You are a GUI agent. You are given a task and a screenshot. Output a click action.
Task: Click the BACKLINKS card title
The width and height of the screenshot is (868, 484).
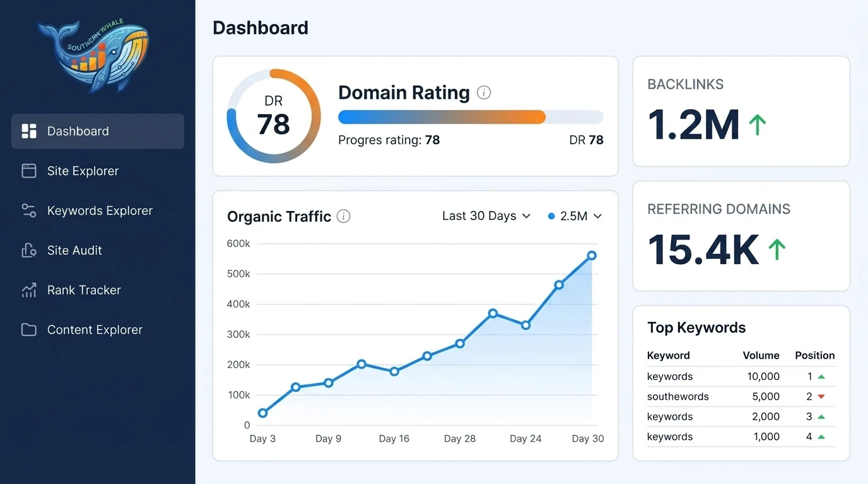686,84
